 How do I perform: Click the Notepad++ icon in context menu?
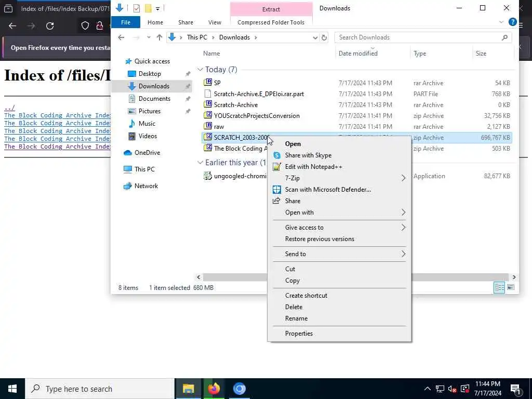(277, 167)
